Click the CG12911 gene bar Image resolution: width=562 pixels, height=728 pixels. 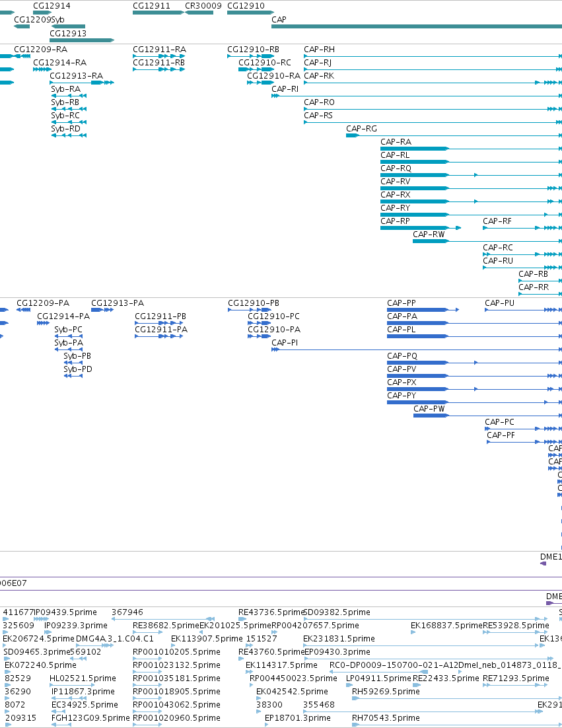click(158, 13)
